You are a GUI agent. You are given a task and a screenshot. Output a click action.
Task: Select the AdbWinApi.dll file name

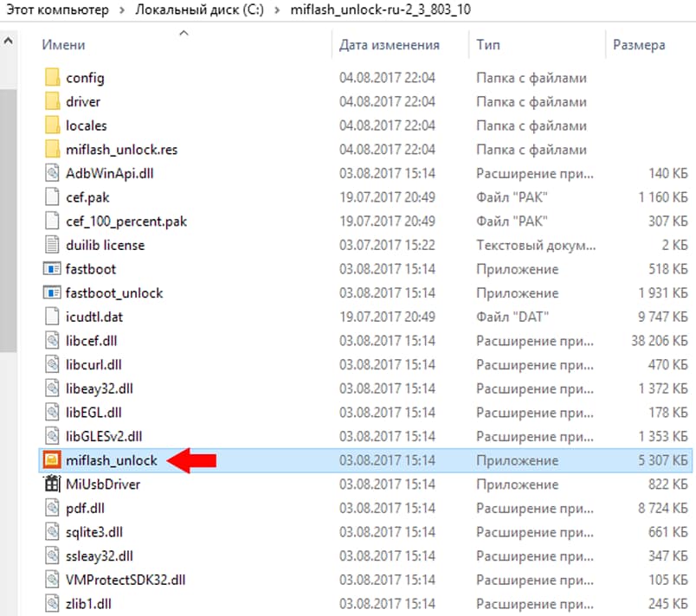(x=110, y=173)
